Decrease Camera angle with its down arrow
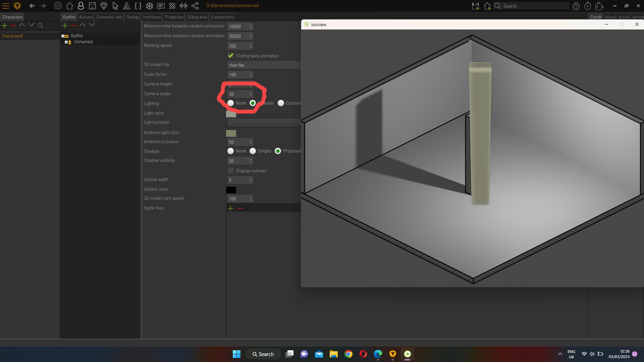This screenshot has height=362, width=644. (251, 96)
